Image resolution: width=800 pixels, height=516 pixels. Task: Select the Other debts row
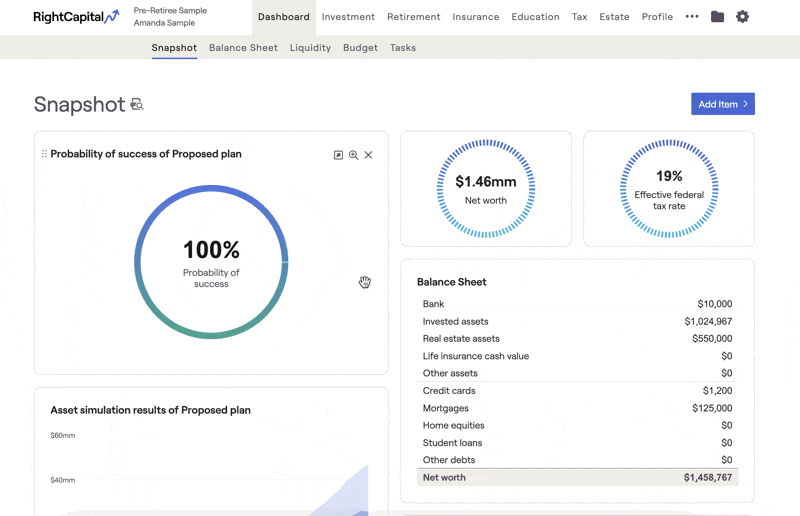tap(578, 460)
